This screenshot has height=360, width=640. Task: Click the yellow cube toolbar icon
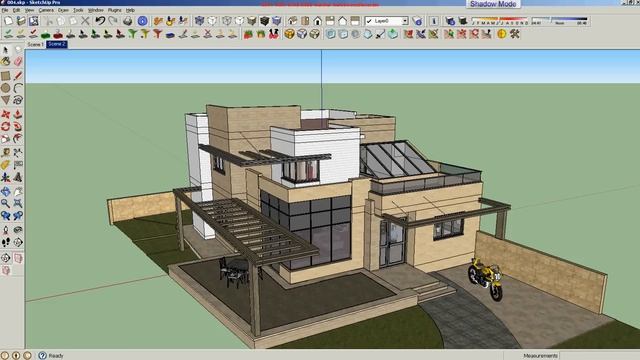point(289,34)
